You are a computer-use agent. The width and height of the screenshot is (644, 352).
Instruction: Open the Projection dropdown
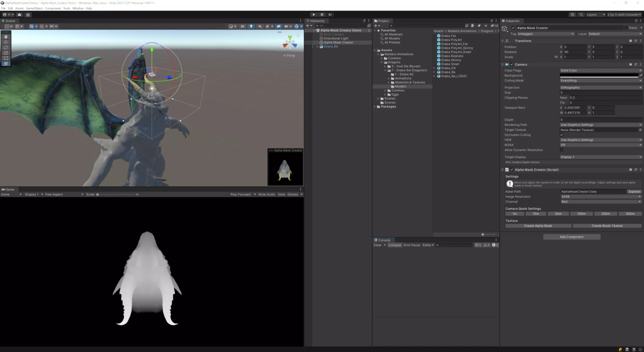coord(601,87)
